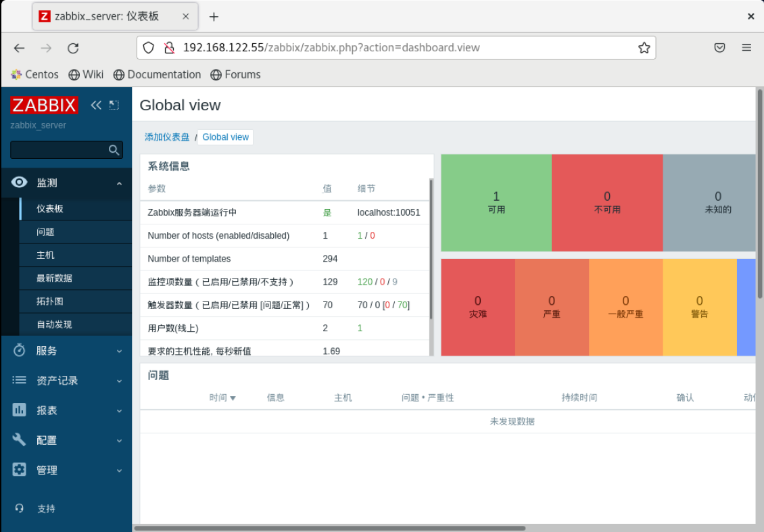
Task: Expand the 管理 menu chevron
Action: click(120, 470)
